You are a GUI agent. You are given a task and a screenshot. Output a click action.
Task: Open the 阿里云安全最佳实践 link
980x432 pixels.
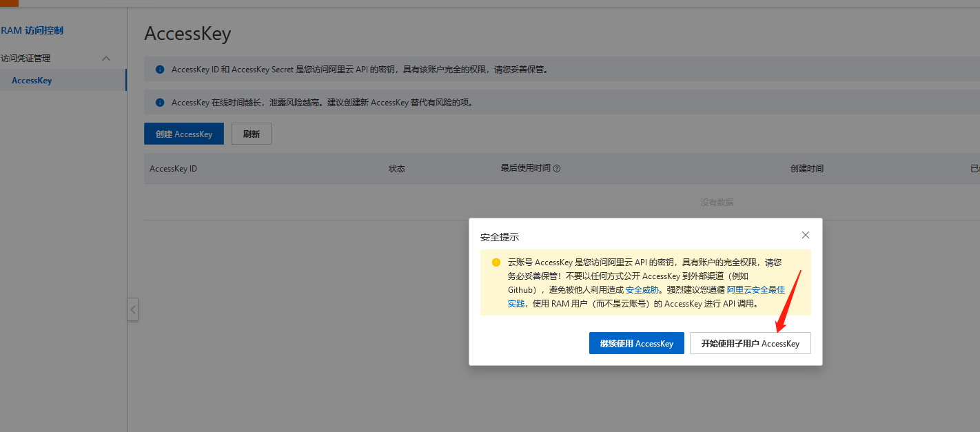pyautogui.click(x=756, y=290)
